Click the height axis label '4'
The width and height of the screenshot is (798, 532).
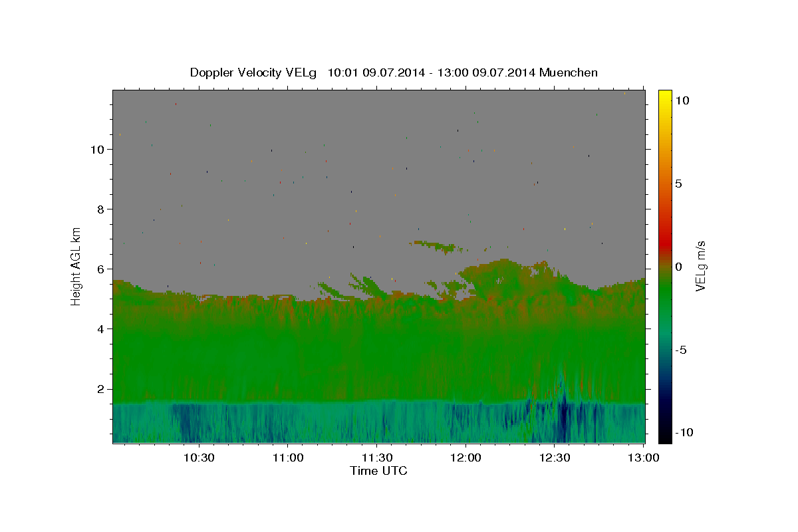point(100,329)
